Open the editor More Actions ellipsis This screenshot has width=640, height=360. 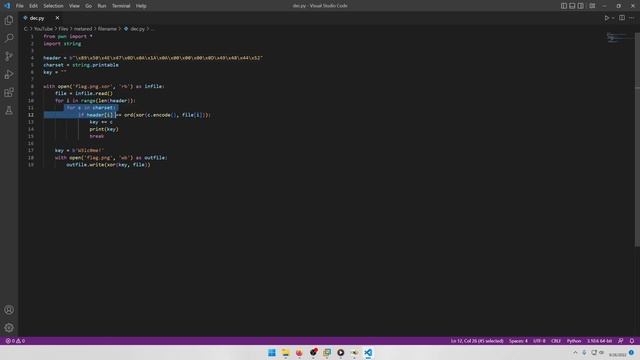tap(631, 18)
